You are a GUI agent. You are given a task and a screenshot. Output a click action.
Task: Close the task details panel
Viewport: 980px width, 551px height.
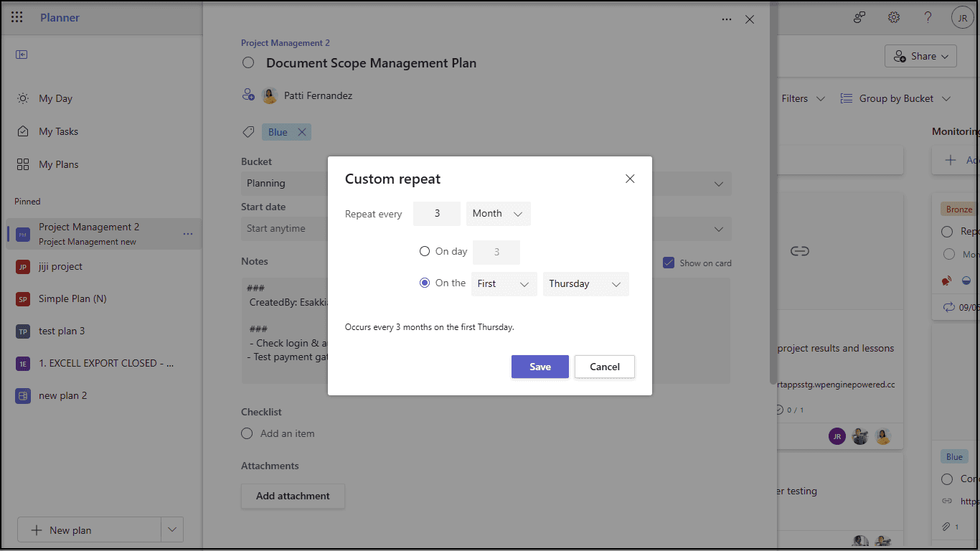pos(750,19)
